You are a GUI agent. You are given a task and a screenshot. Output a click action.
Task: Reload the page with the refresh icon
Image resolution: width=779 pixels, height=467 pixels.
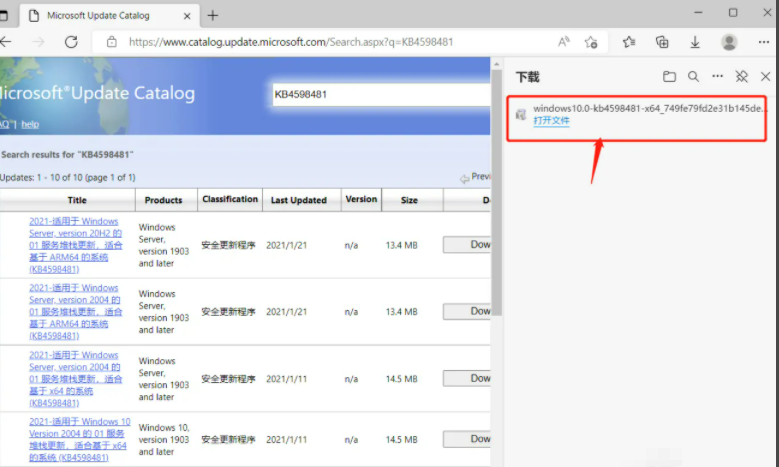(71, 42)
